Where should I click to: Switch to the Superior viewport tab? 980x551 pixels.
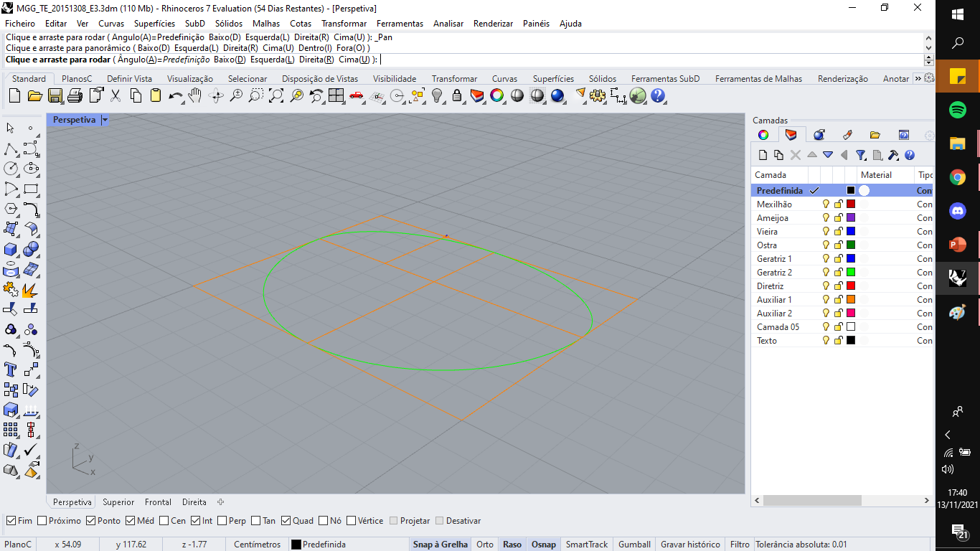point(118,502)
